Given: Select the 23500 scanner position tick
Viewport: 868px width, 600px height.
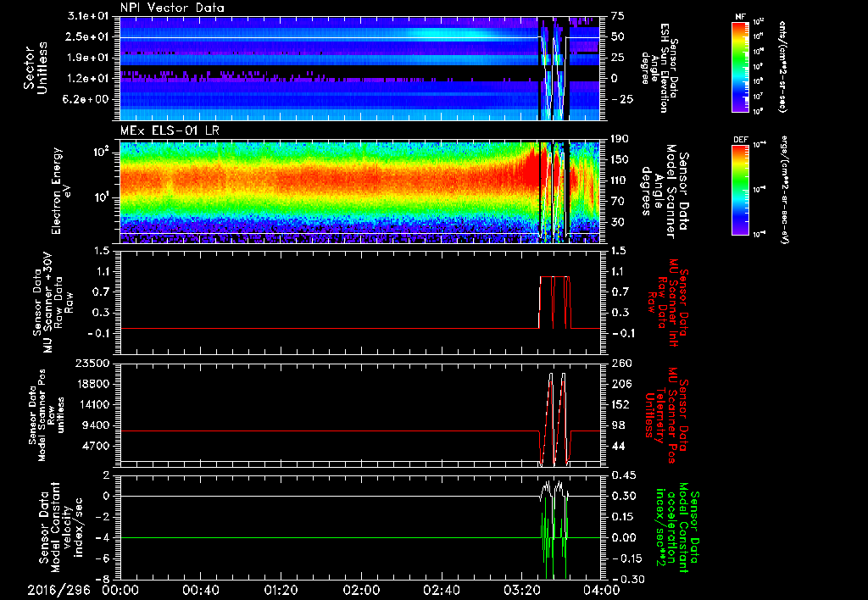Looking at the screenshot, I should point(94,364).
